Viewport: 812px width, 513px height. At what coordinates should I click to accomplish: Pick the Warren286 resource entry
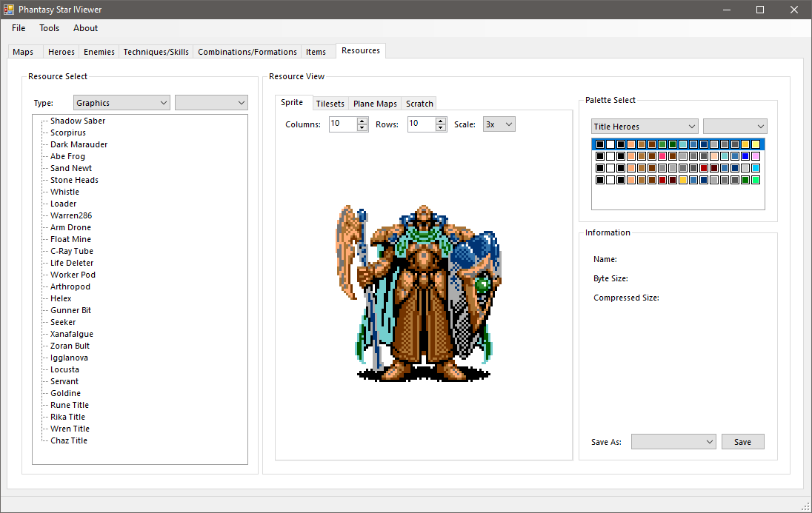tap(71, 216)
